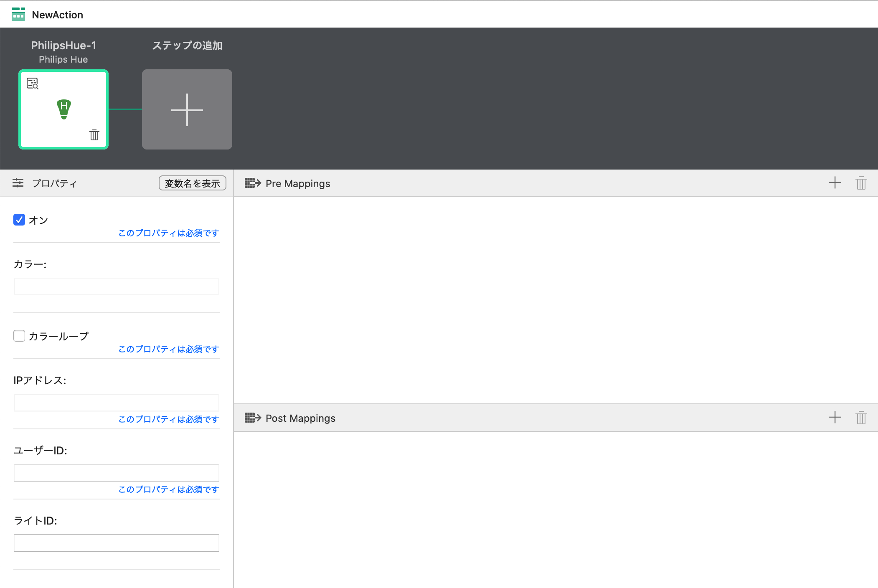Click the green Philips Hue bulb icon
878x588 pixels.
[x=64, y=109]
